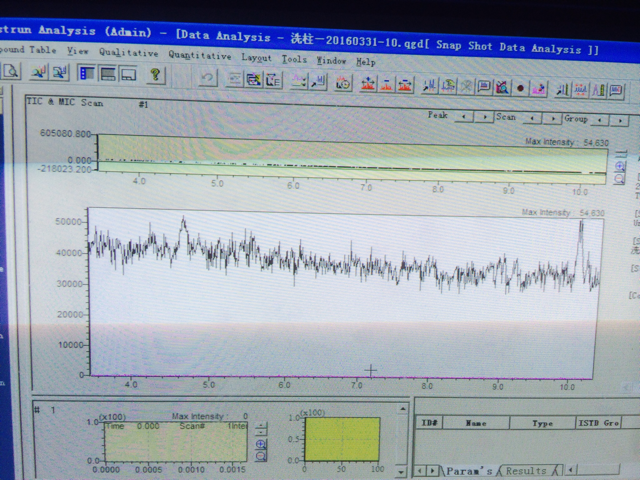Click the red peak horizontal-arrows icon
The width and height of the screenshot is (640, 480).
[405, 85]
